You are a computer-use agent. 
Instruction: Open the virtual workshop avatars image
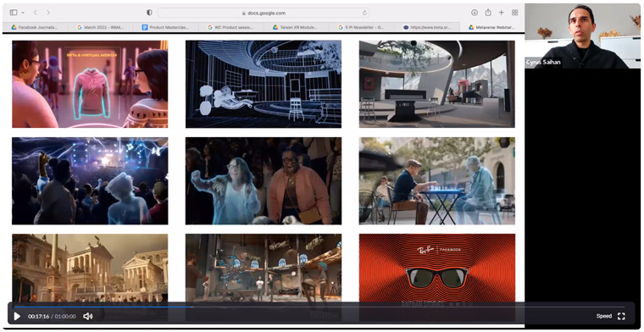[x=264, y=278]
